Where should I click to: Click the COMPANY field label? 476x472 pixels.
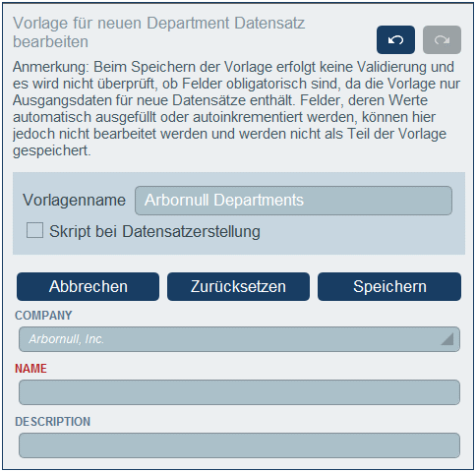(43, 316)
